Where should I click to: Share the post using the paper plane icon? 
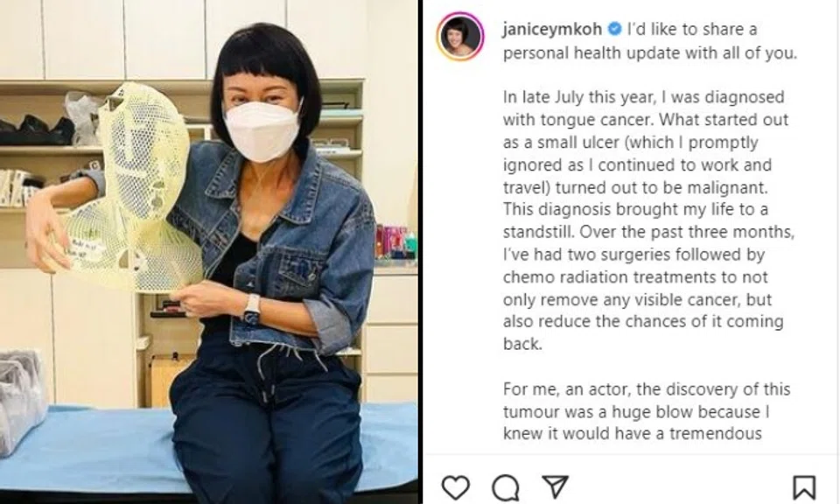click(x=555, y=486)
